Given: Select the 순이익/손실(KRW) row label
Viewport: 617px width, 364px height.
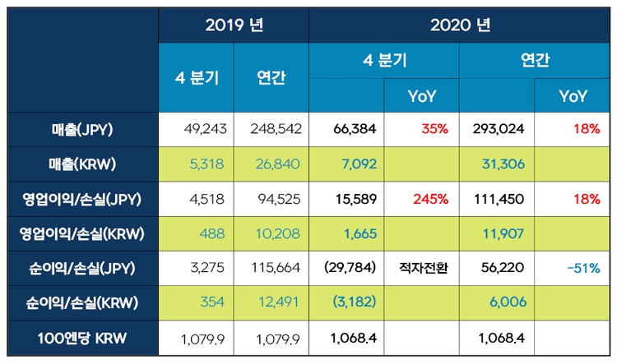Looking at the screenshot, I should pos(82,303).
